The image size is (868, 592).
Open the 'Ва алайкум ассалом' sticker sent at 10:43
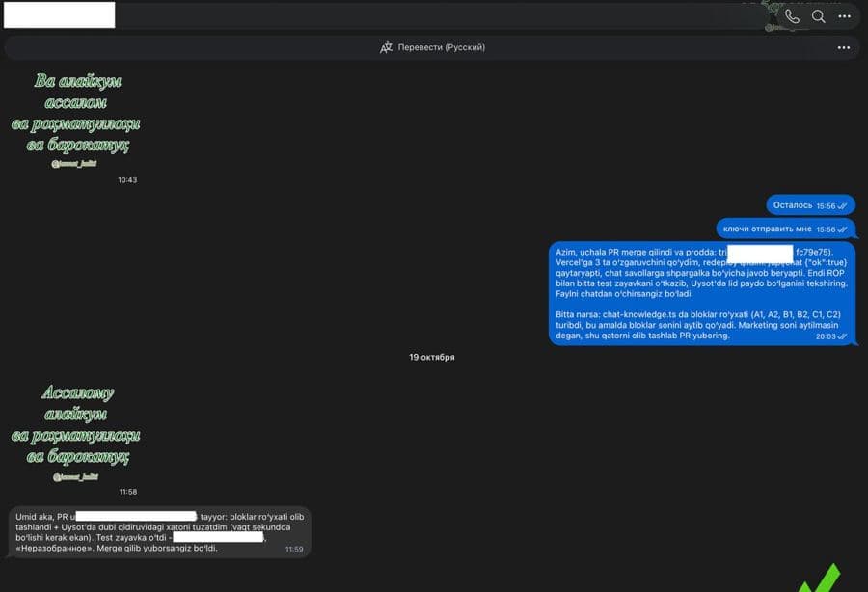click(x=76, y=119)
